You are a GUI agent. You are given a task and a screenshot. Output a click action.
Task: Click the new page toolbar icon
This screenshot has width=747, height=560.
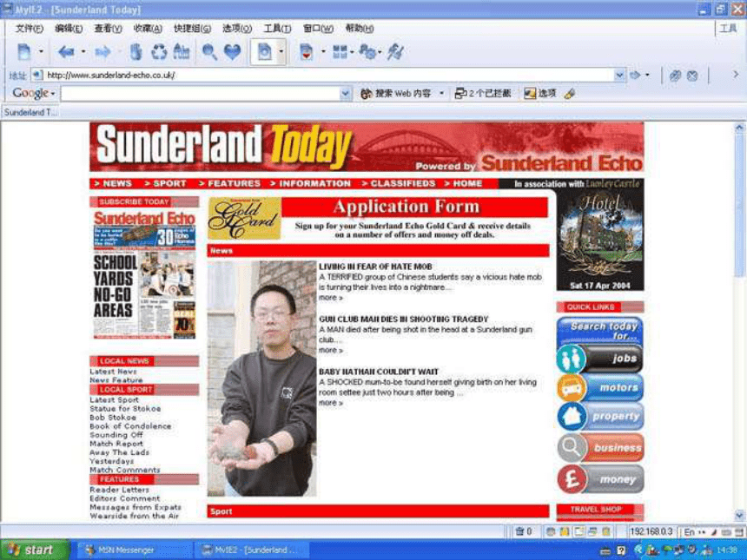[x=23, y=51]
